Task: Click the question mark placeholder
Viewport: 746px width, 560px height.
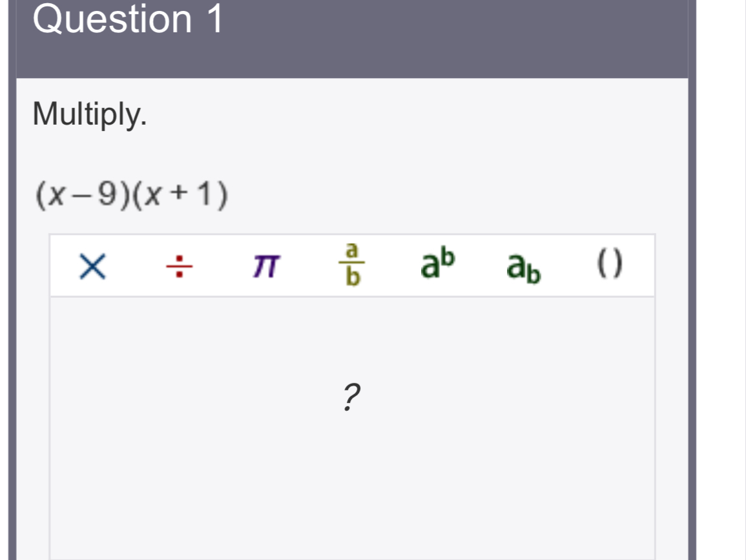Action: (352, 399)
